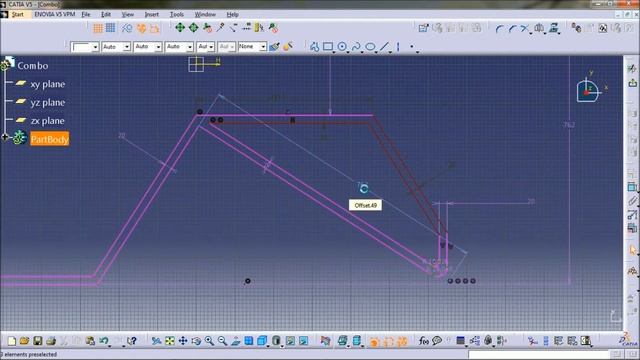Select the Line sketch tool
Image resolution: width=640 pixels, height=360 pixels.
tap(384, 47)
